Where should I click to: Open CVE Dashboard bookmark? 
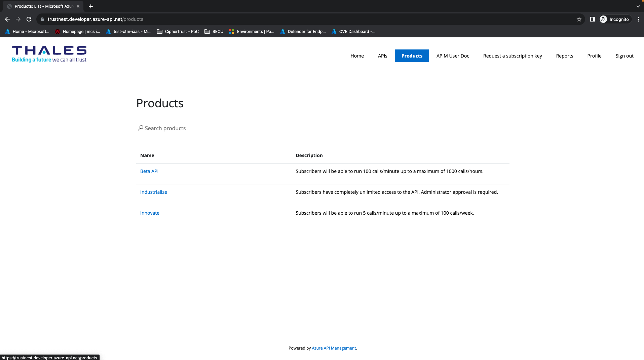(353, 32)
